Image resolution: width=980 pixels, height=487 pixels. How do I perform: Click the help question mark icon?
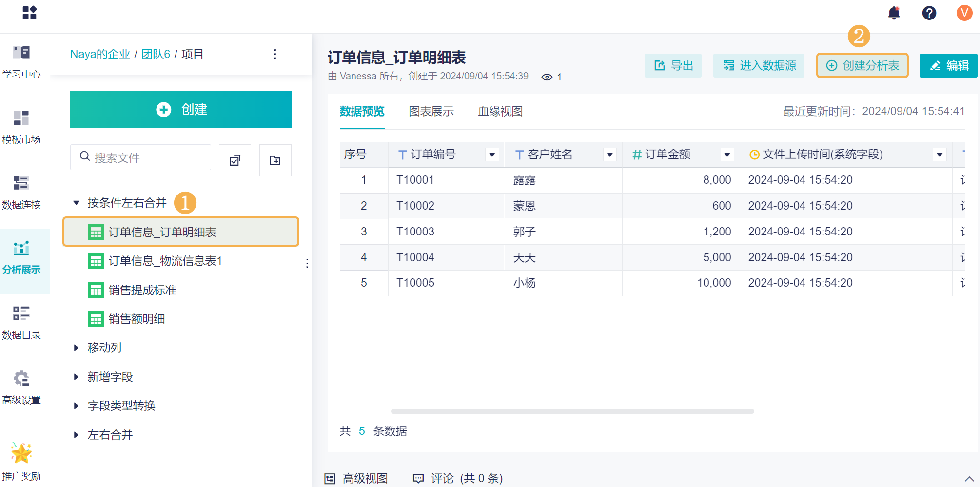point(929,13)
